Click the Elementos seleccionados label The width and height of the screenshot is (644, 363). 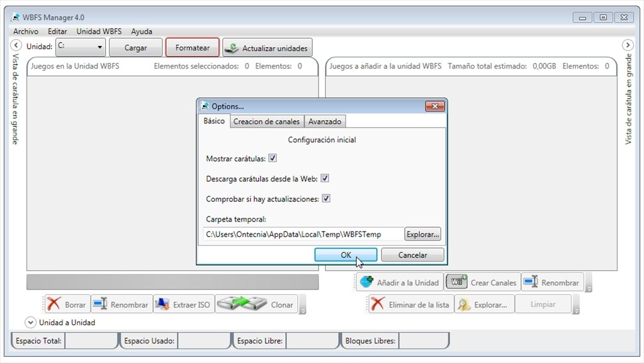click(196, 65)
